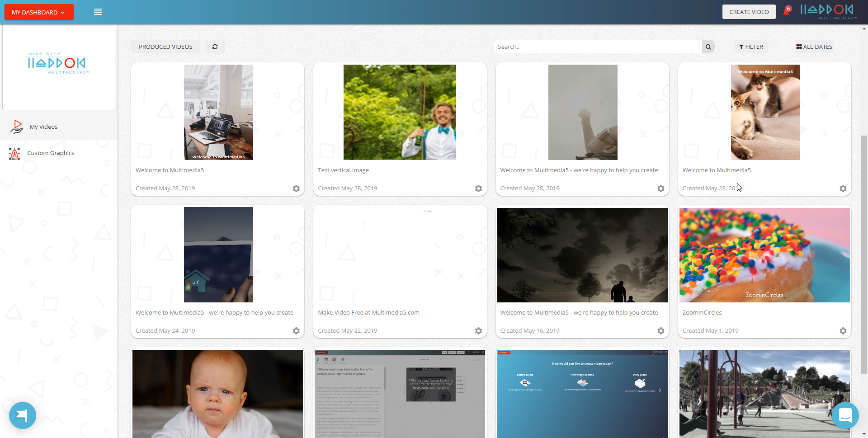Refresh the produced videos list

tap(215, 47)
